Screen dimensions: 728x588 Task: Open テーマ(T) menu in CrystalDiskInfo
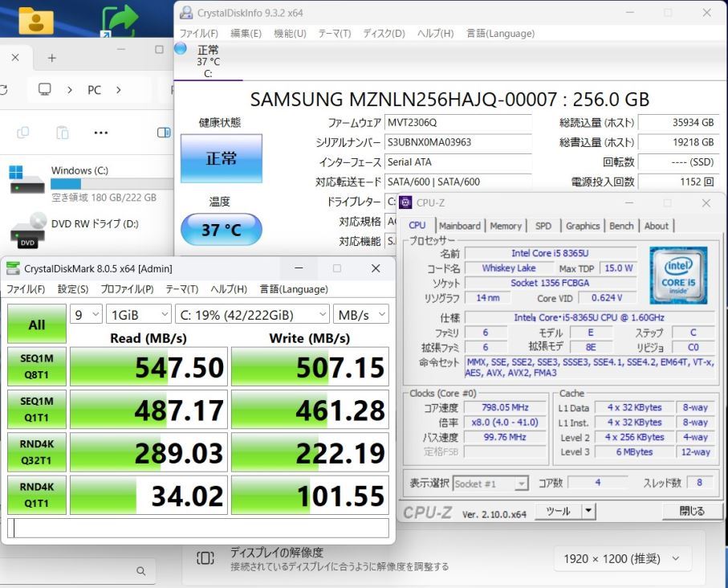pos(334,34)
